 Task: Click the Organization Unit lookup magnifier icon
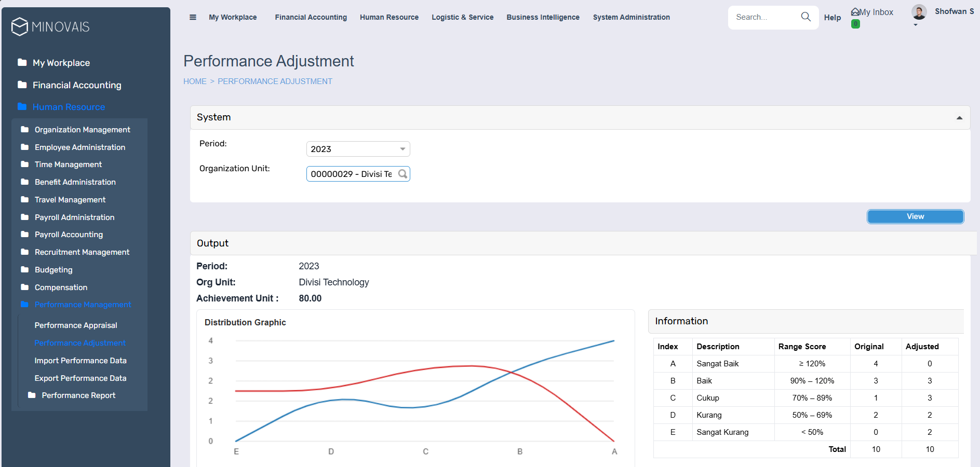[x=402, y=174]
